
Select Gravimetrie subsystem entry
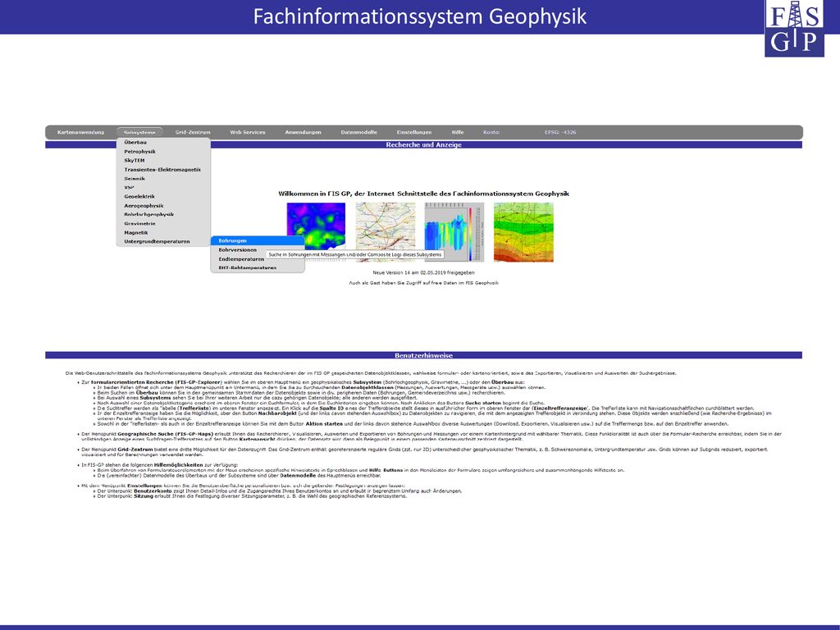(x=163, y=223)
